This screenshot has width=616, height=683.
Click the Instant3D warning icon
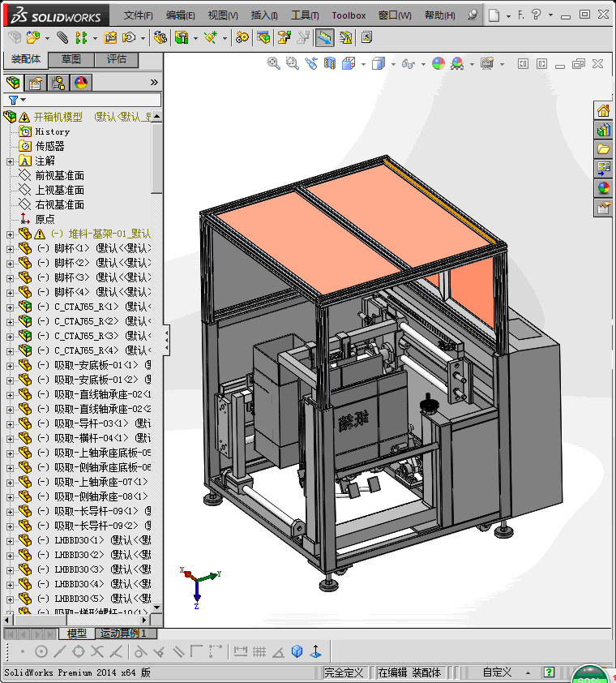coord(346,38)
